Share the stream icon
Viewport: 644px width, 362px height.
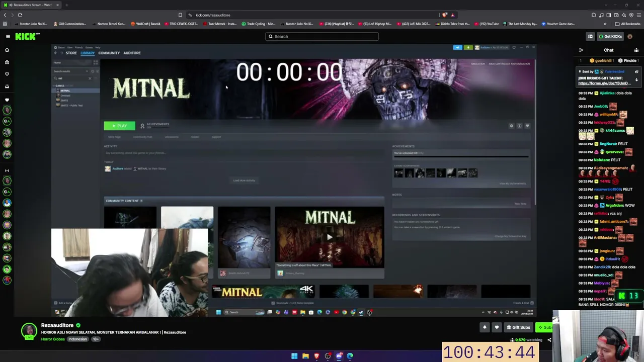click(549, 340)
